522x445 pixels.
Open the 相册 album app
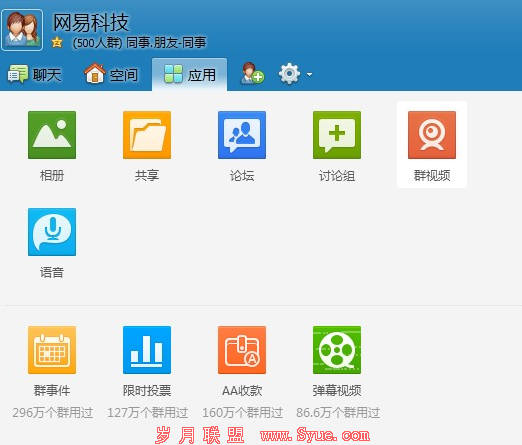(52, 135)
